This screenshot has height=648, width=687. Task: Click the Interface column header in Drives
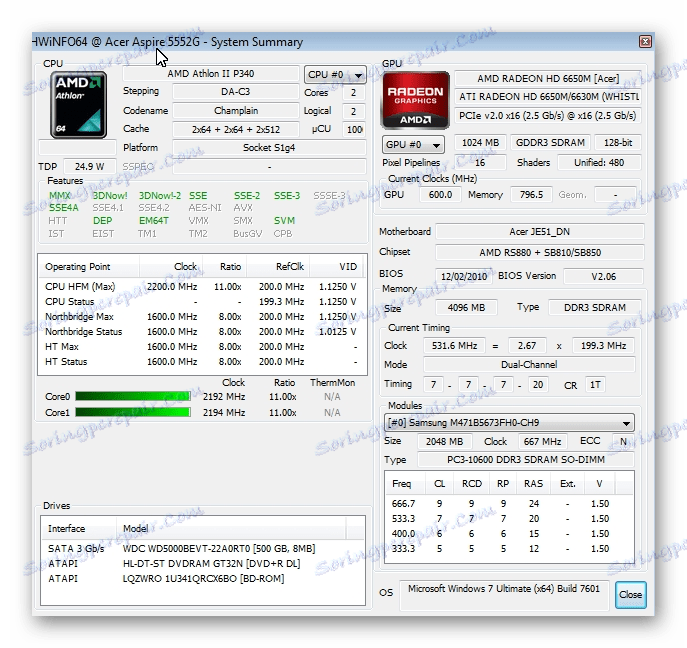click(79, 528)
